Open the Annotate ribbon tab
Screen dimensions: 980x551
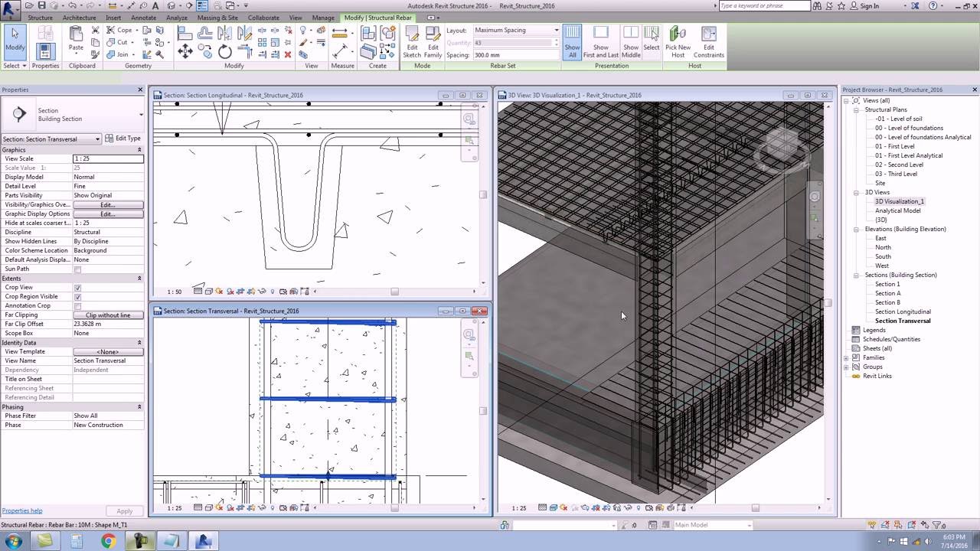pyautogui.click(x=143, y=18)
